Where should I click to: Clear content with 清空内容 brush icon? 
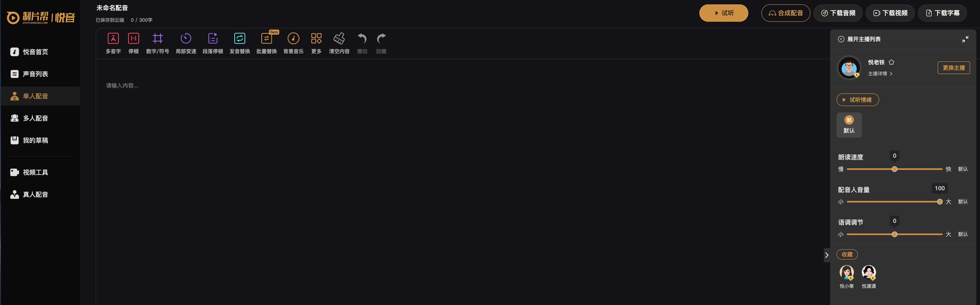pos(339,43)
